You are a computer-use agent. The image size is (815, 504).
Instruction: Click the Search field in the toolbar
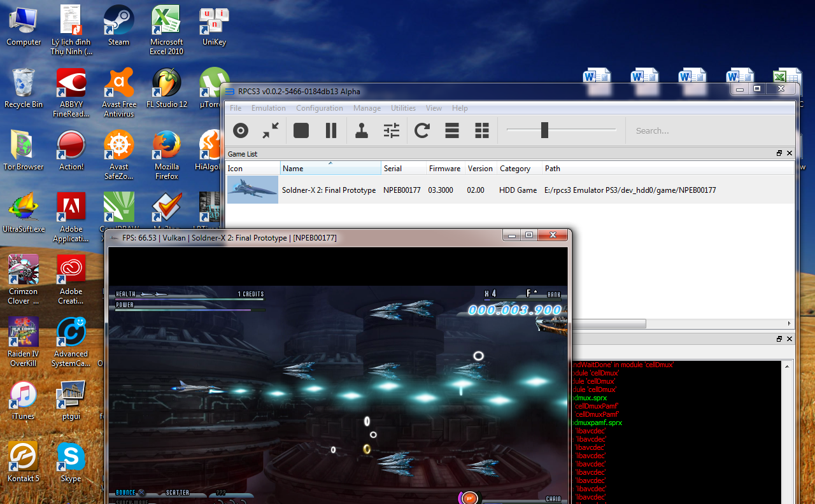(707, 131)
